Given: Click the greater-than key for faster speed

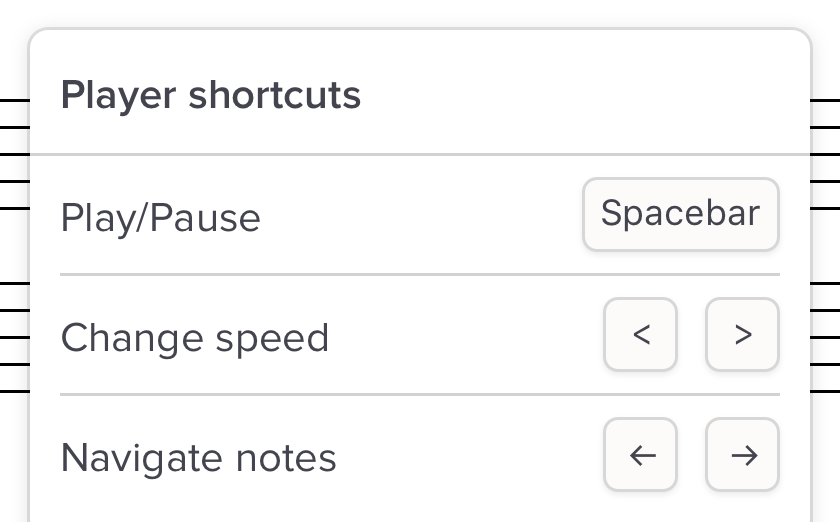Looking at the screenshot, I should pos(742,335).
